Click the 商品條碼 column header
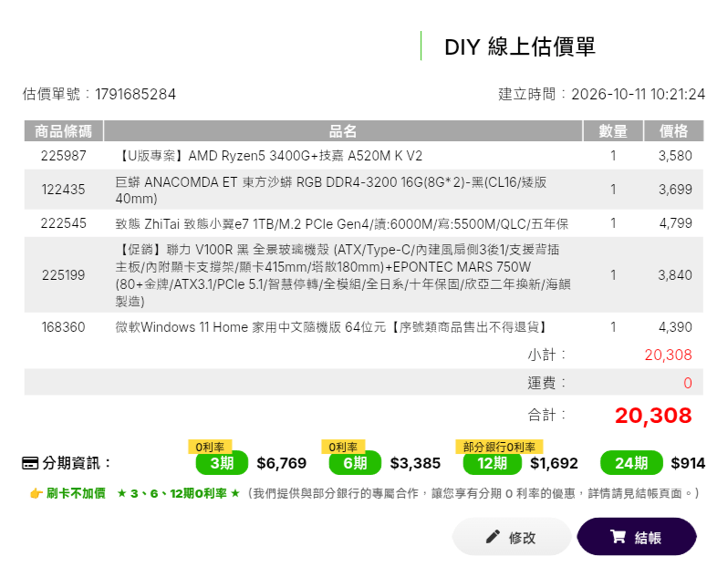This screenshot has width=728, height=577. pos(64,130)
